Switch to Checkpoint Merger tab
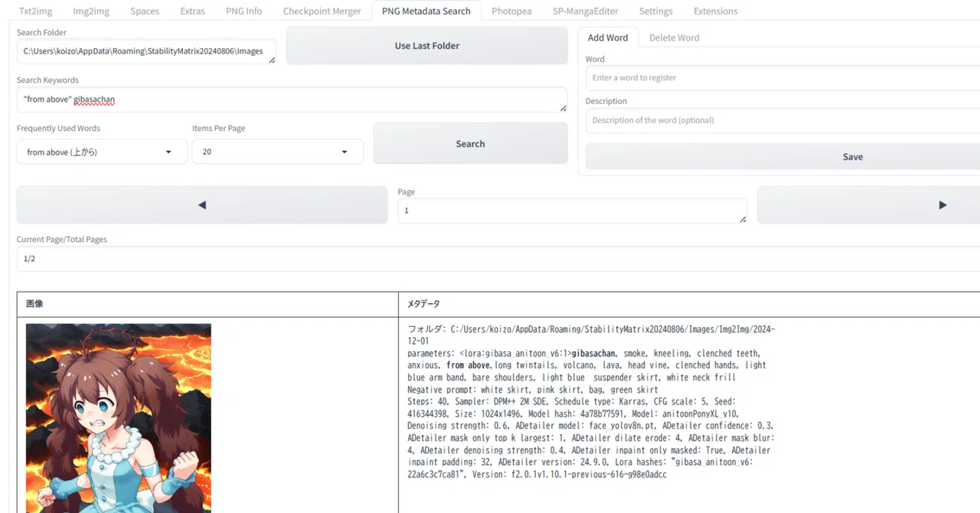Screen dimensions: 980x513 322,11
